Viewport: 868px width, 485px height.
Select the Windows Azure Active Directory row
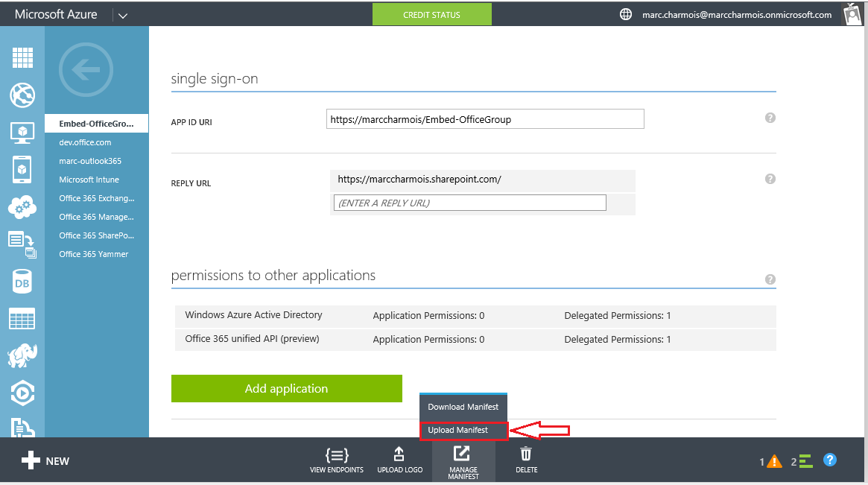pyautogui.click(x=475, y=316)
